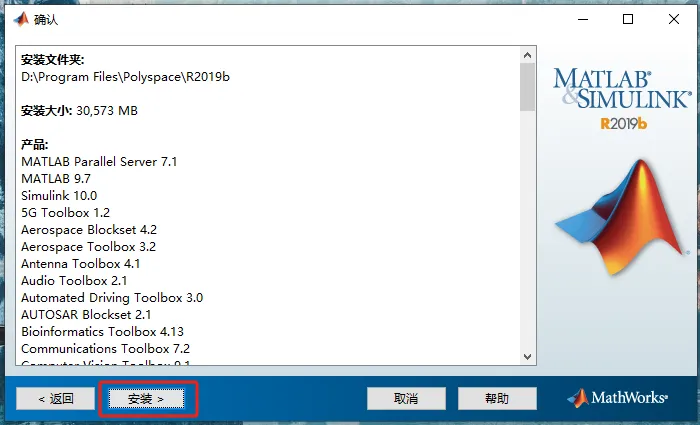Click Communications Toolbox 7.2 entry
Viewport: 700px width, 425px height.
click(105, 348)
